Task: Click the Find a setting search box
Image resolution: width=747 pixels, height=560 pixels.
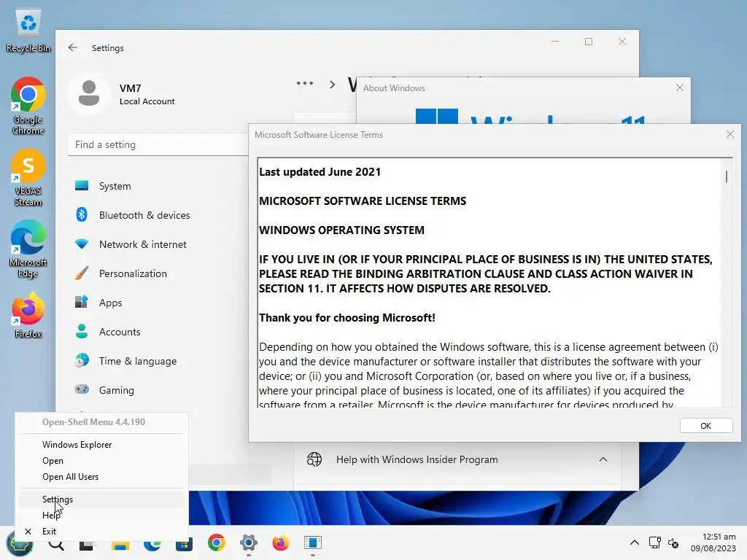Action: click(x=158, y=144)
